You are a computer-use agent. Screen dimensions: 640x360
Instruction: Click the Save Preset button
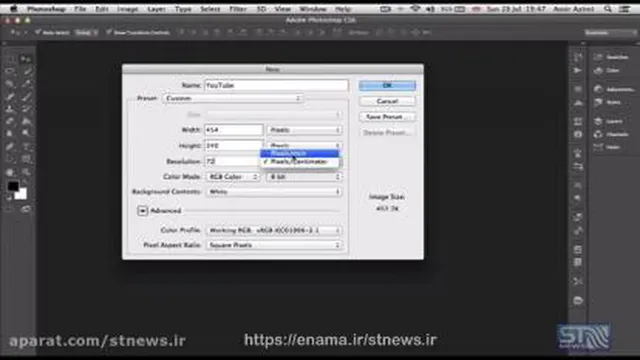point(387,117)
